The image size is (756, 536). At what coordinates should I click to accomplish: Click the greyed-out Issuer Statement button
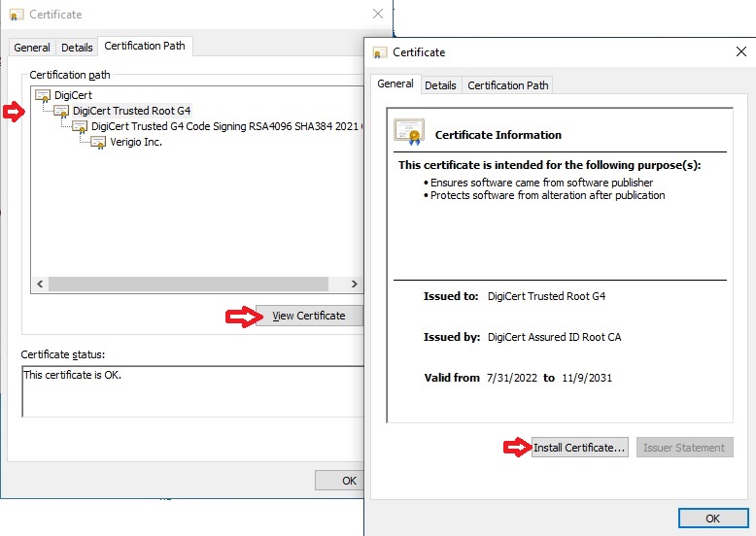tap(684, 448)
